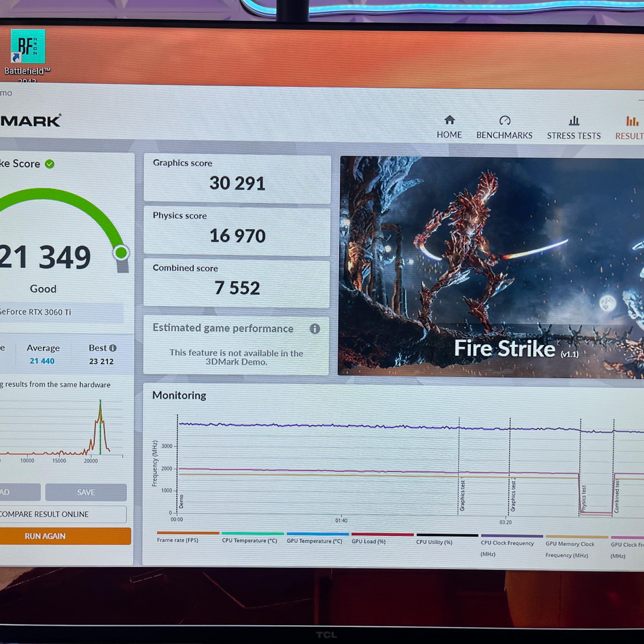Open the Results tab

pos(630,128)
